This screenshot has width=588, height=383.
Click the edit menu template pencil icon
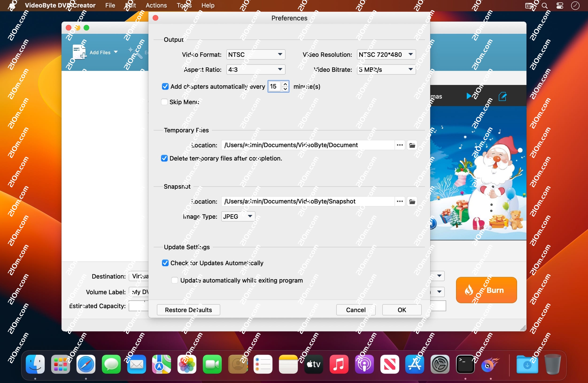click(503, 96)
